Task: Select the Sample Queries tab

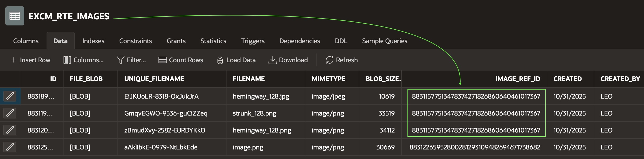Action: pyautogui.click(x=385, y=41)
